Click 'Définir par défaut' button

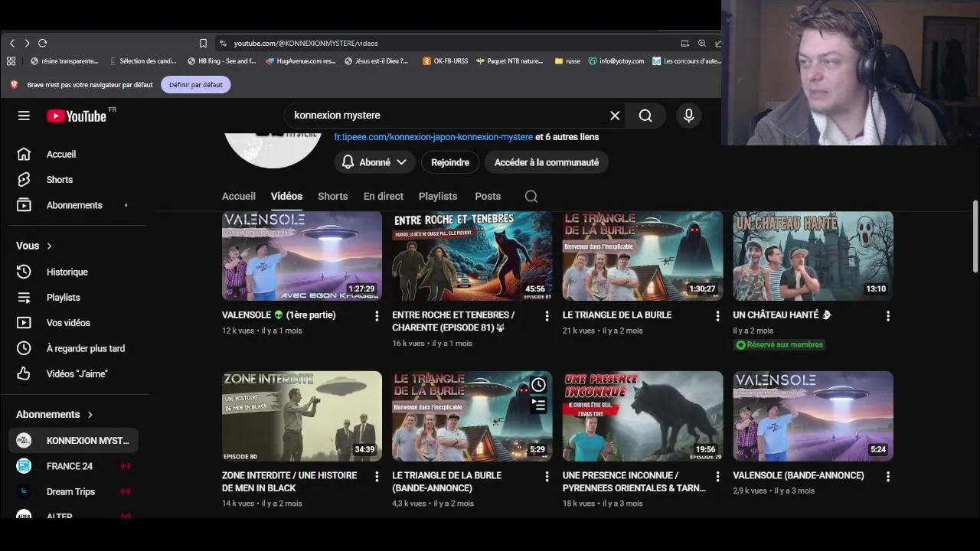[196, 85]
